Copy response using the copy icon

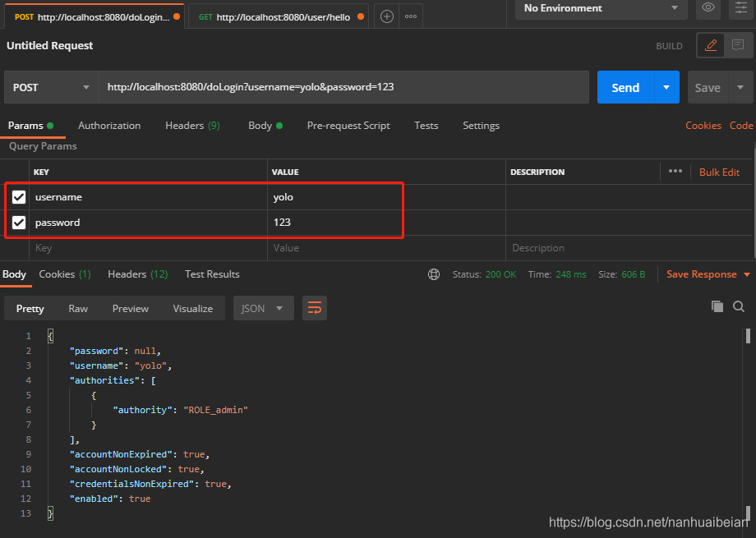717,306
